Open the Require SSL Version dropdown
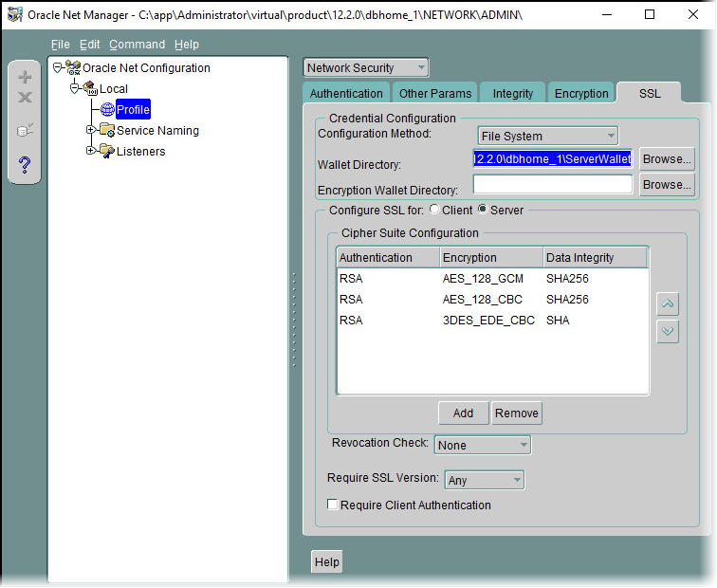 [x=485, y=480]
